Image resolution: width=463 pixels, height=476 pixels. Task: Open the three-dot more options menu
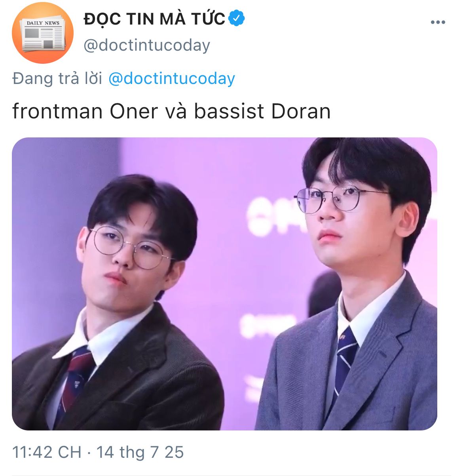(x=438, y=22)
